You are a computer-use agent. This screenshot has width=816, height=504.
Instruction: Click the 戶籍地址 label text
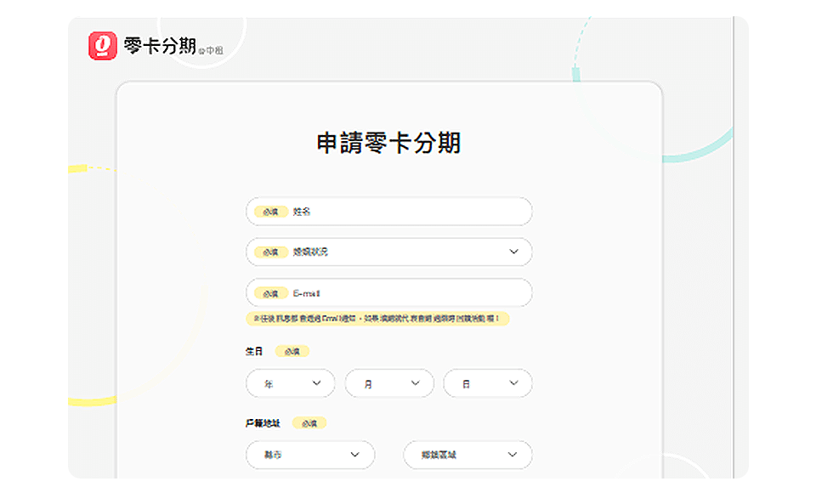click(263, 423)
